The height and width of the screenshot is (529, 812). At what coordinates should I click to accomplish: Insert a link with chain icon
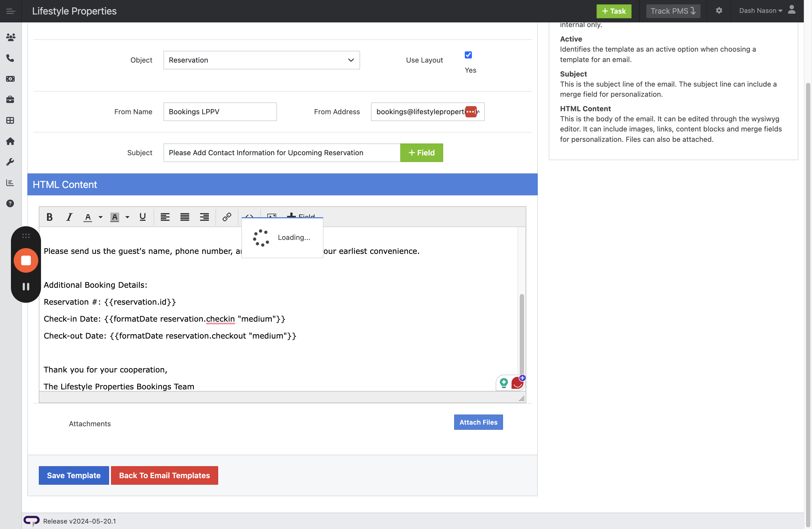click(x=227, y=217)
